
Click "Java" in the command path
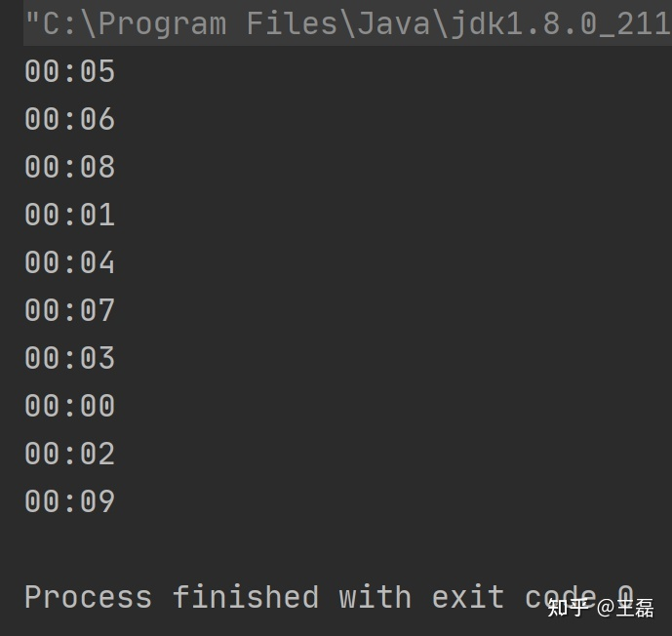tap(393, 23)
